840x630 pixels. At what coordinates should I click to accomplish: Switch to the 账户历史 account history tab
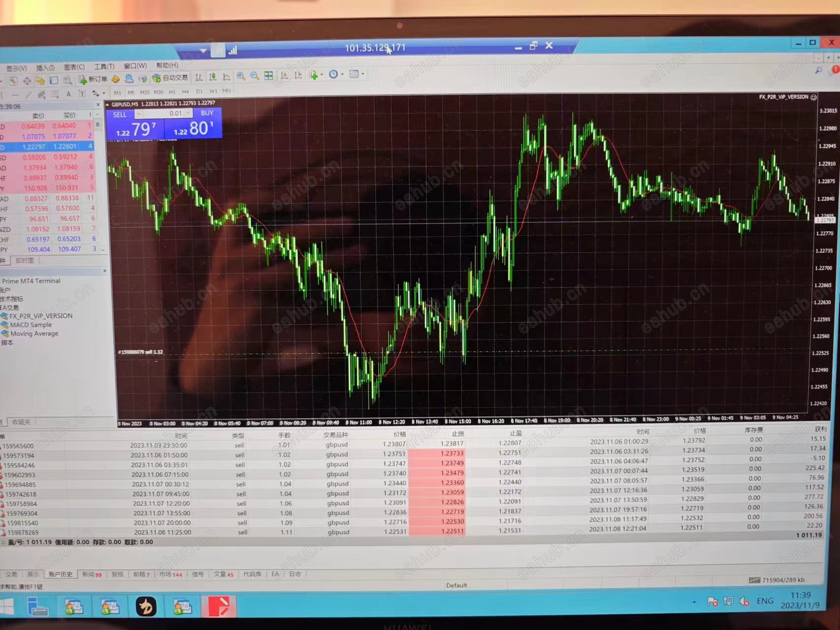click(61, 574)
